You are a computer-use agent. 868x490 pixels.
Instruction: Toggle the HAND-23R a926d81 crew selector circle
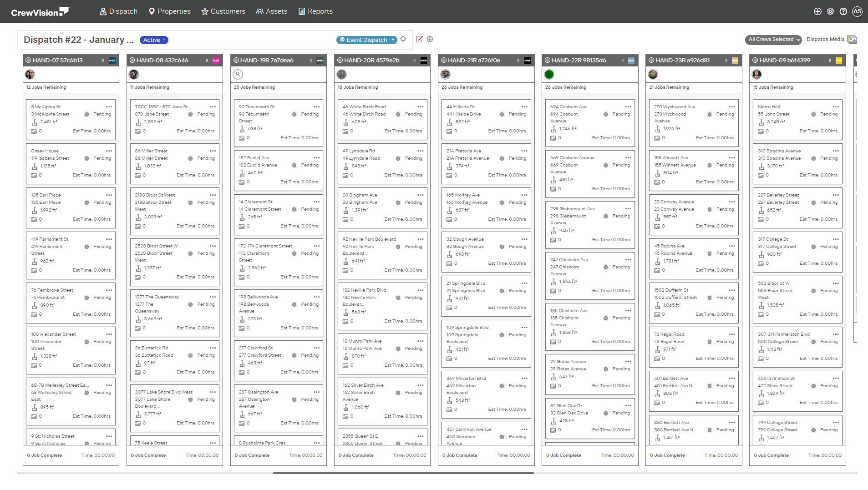pyautogui.click(x=651, y=60)
